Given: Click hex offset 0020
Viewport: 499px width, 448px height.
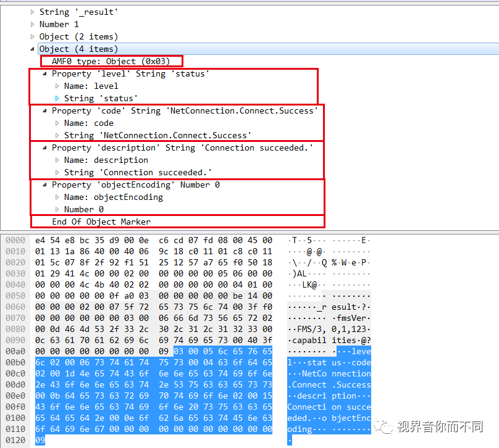Looking at the screenshot, I should tap(15, 263).
